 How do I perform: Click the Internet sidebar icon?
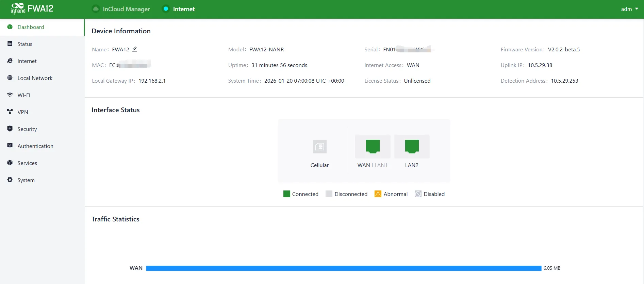pos(10,61)
